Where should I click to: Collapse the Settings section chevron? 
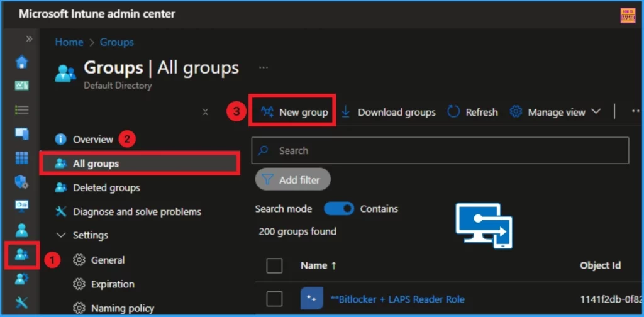[x=61, y=235]
